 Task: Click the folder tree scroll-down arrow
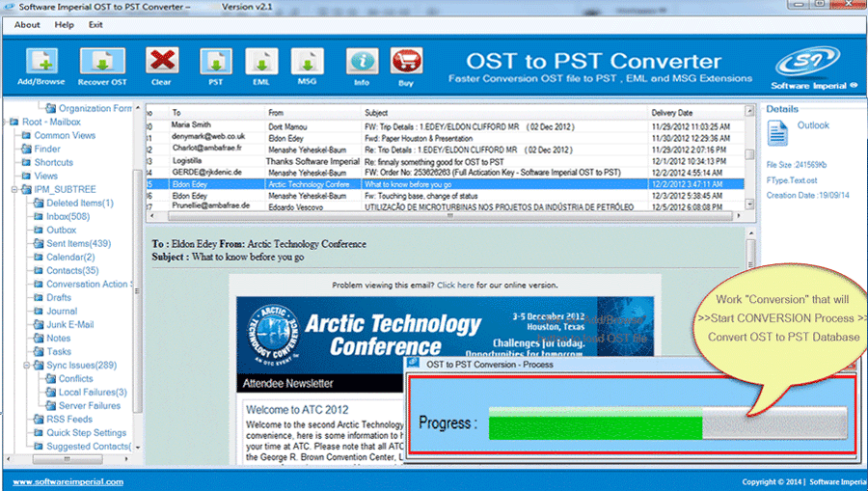(x=137, y=448)
